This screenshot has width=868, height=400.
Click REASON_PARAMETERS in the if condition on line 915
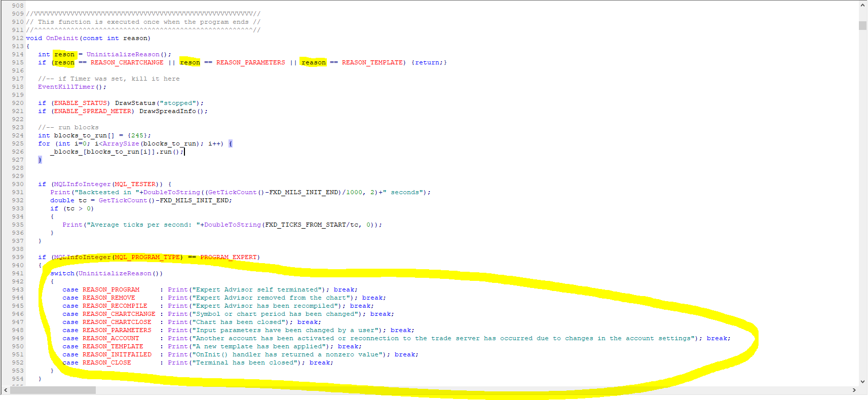click(x=251, y=62)
